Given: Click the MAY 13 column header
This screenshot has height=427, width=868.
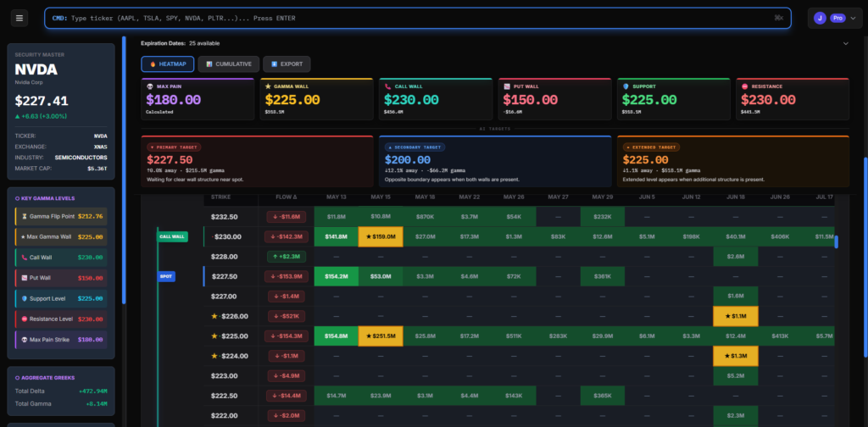Looking at the screenshot, I should coord(336,197).
